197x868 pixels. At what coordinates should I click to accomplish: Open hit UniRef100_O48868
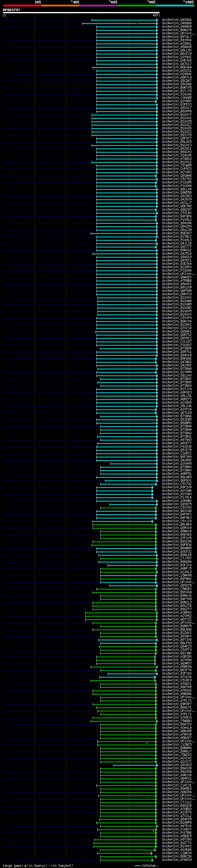(x=177, y=23)
